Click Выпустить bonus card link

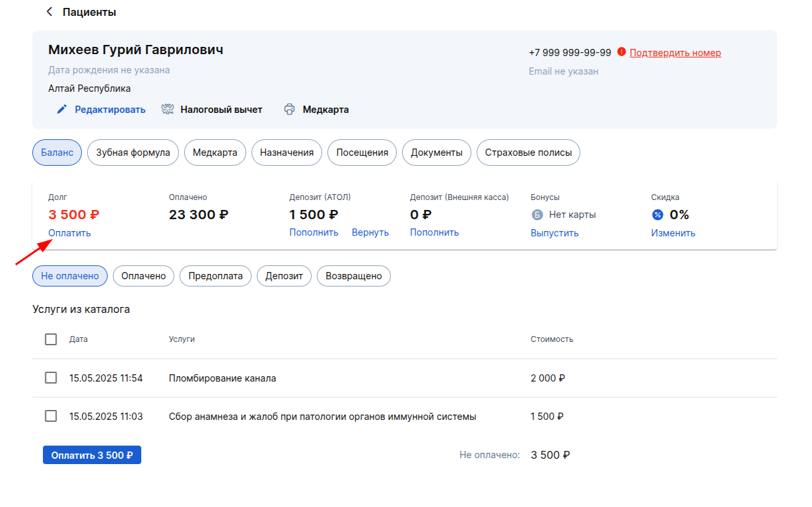(555, 233)
